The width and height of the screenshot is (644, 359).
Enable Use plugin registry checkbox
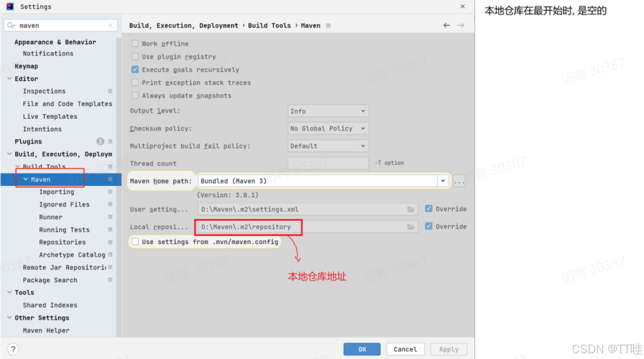(x=135, y=57)
